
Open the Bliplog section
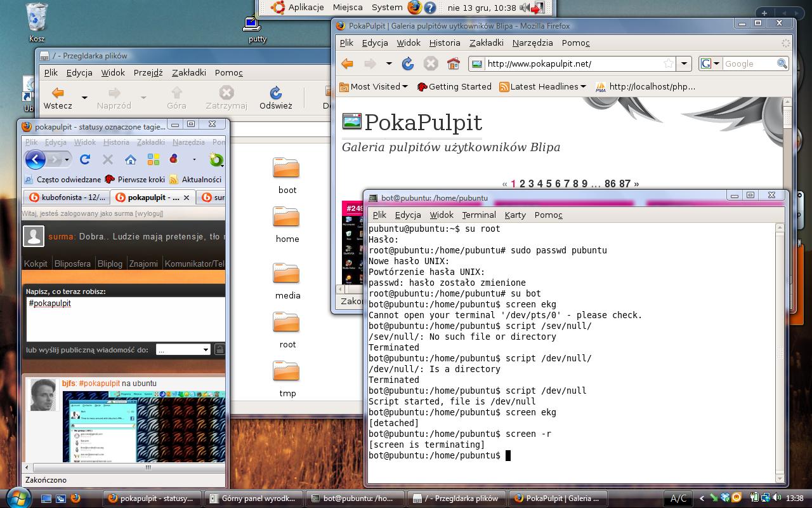click(x=110, y=264)
